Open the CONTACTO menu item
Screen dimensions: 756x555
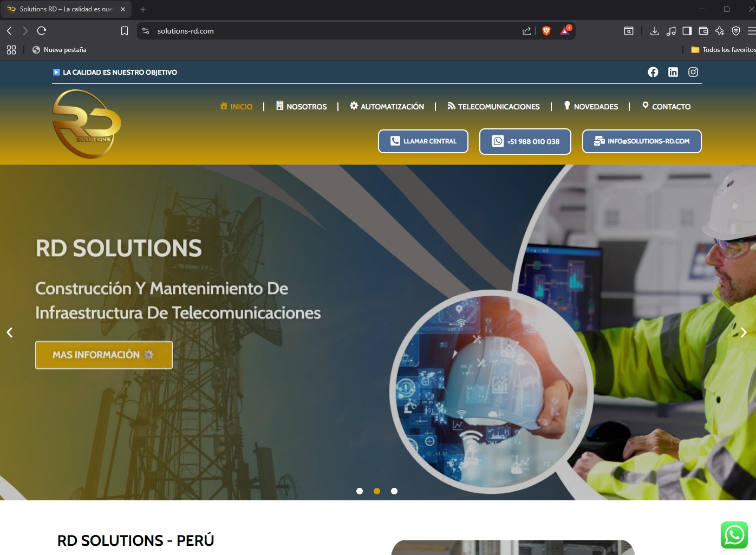tap(666, 106)
